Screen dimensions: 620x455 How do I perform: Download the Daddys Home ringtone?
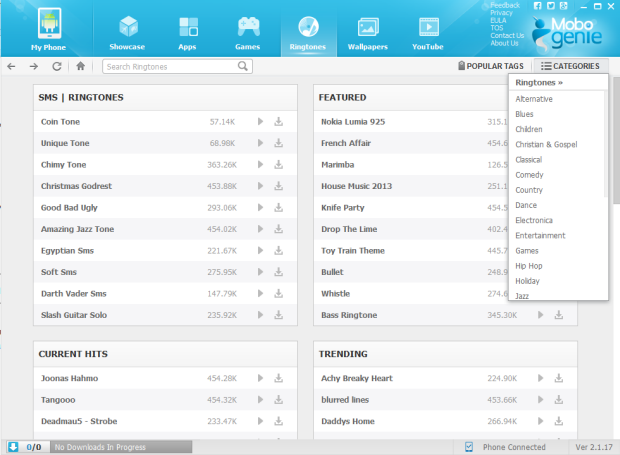coord(559,421)
